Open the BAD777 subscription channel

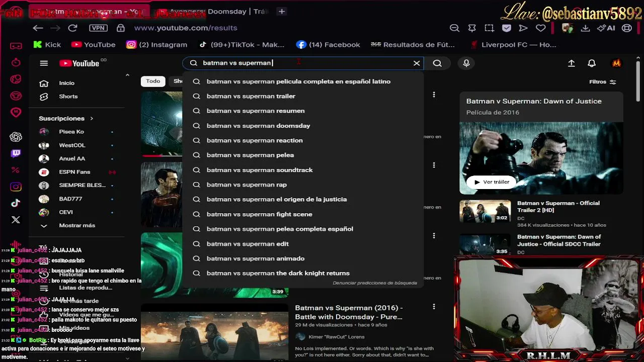[76, 199]
